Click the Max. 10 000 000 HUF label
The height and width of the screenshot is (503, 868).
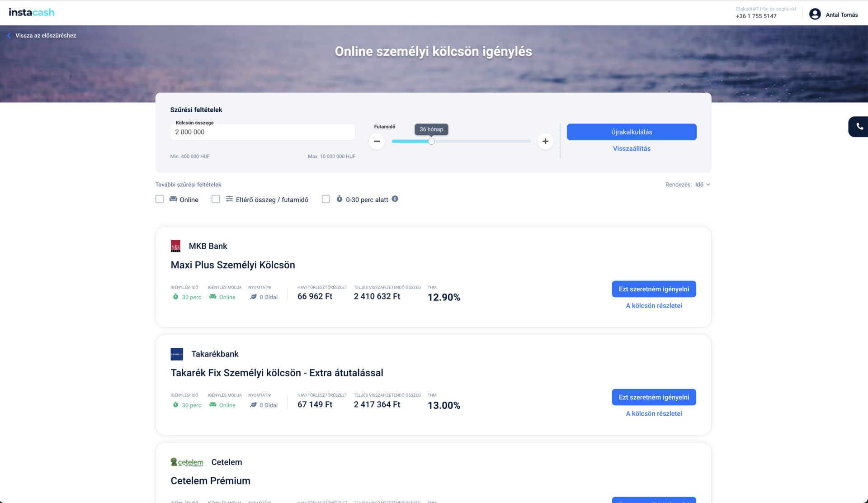[331, 157]
